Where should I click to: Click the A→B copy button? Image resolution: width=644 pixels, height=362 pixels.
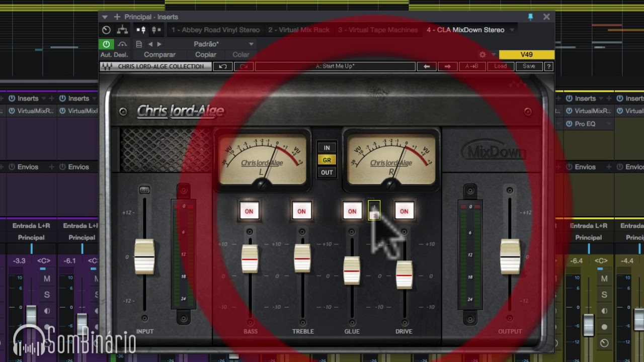(x=471, y=66)
